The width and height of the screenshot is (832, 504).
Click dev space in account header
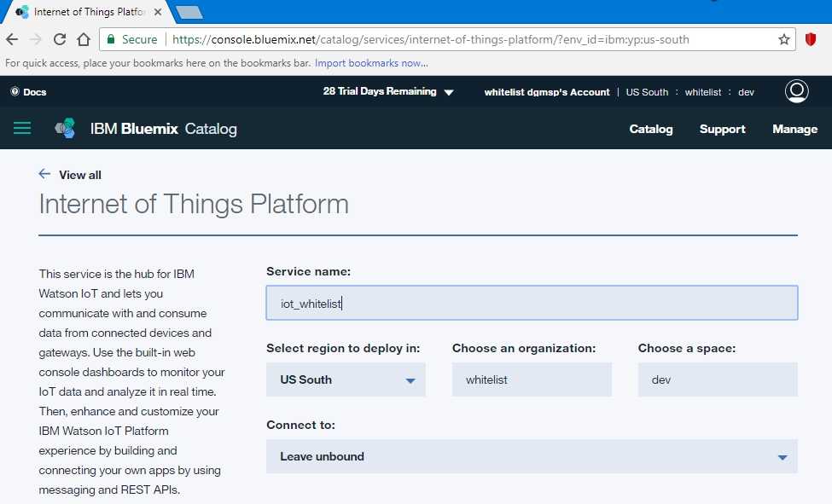(x=746, y=92)
